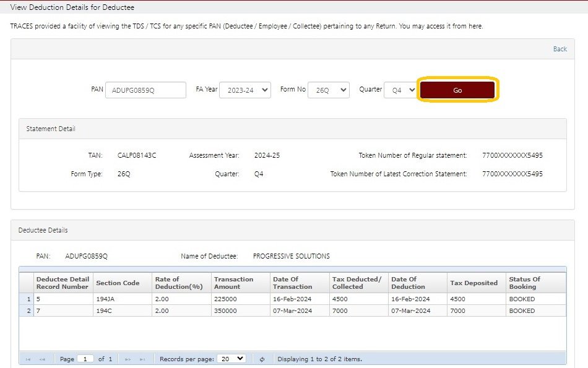This screenshot has height=368, width=588.
Task: Click the Back link
Action: (560, 49)
